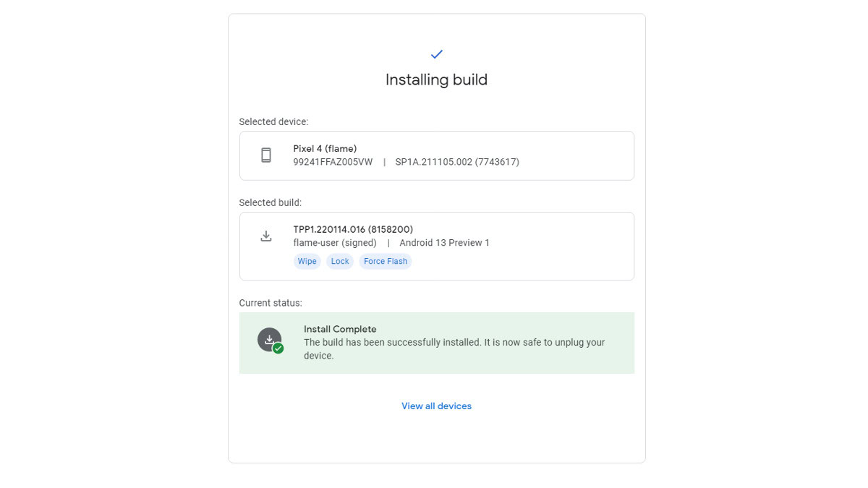Screen dimensions: 868x488
Task: Click the download icon in the build card
Action: (x=266, y=236)
